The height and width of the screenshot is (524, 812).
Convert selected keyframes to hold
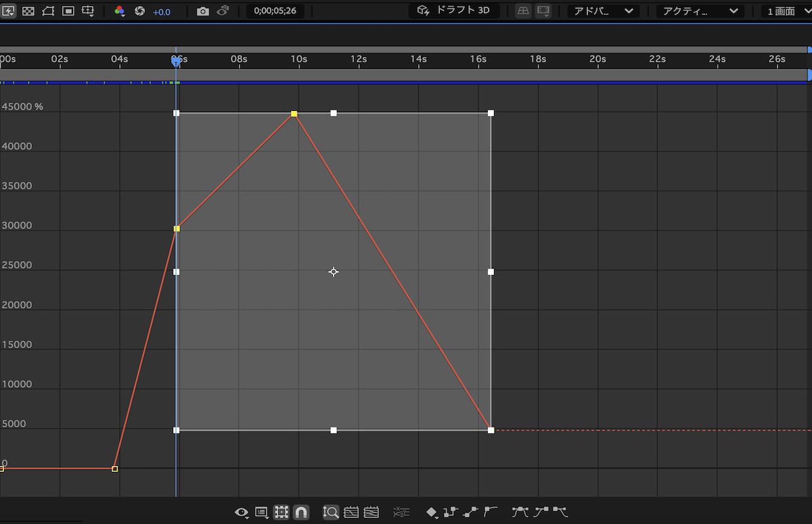pos(451,513)
